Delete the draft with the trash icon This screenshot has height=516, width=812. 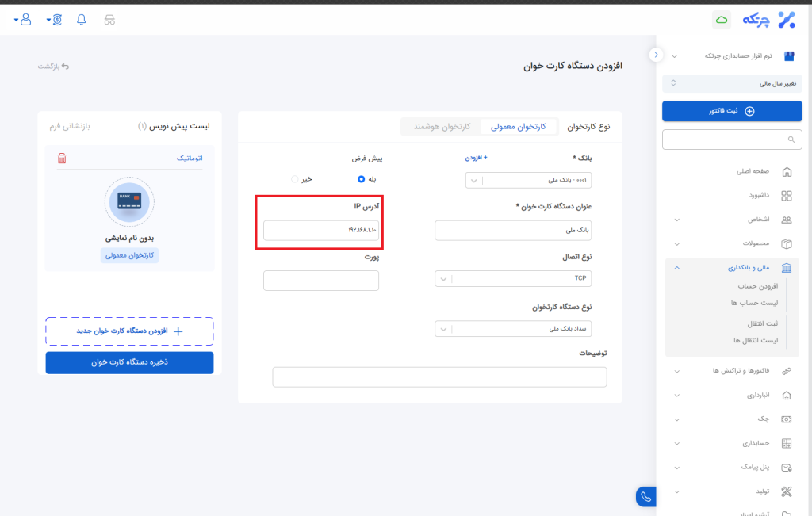pyautogui.click(x=62, y=159)
